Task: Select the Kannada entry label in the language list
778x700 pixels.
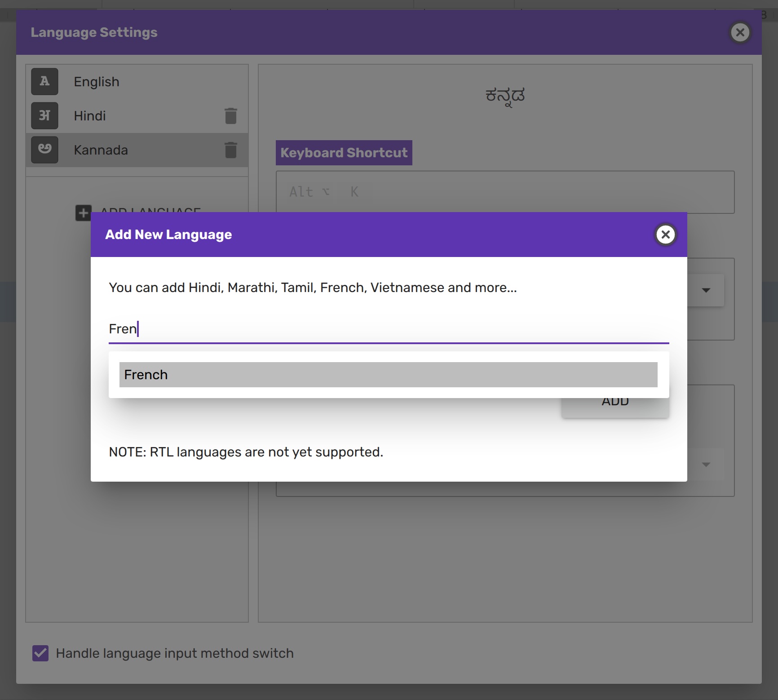Action: click(101, 150)
